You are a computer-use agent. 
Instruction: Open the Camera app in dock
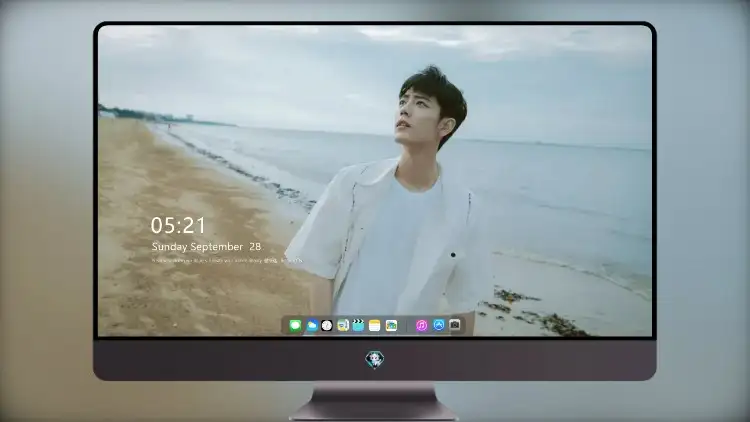455,325
